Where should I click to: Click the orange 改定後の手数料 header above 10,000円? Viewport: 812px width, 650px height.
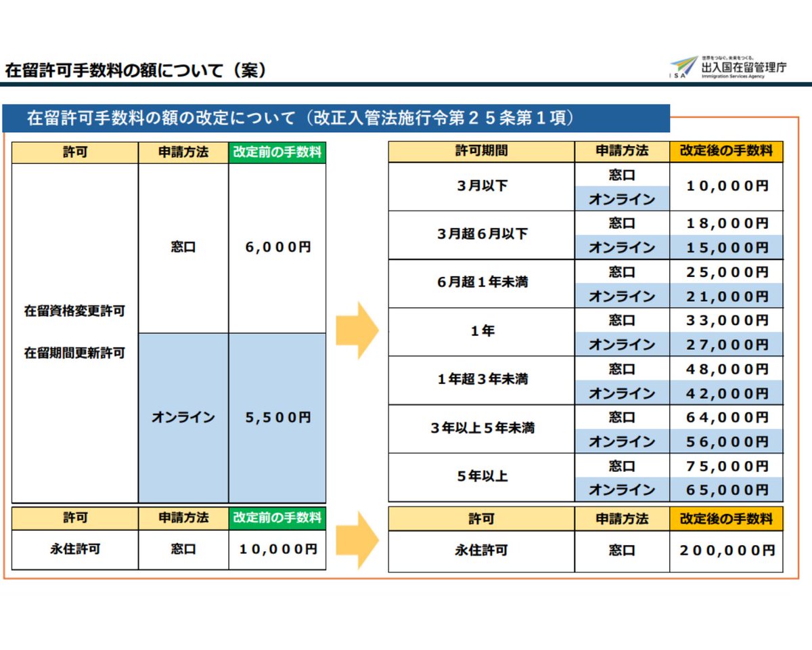click(x=727, y=152)
